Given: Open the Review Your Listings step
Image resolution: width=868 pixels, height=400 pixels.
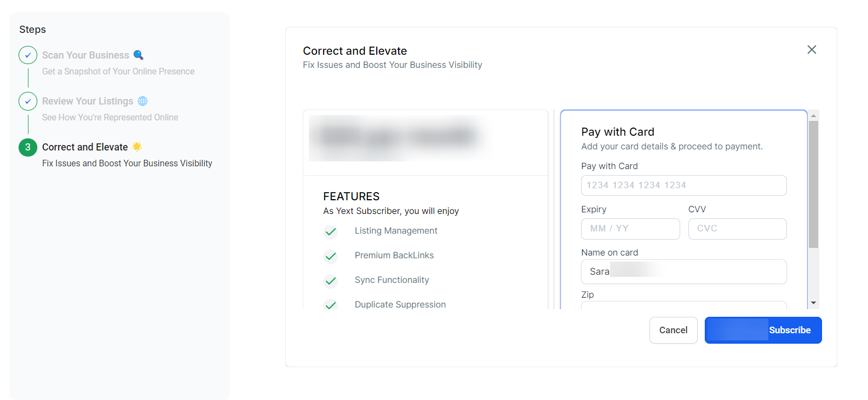Looking at the screenshot, I should tap(88, 101).
